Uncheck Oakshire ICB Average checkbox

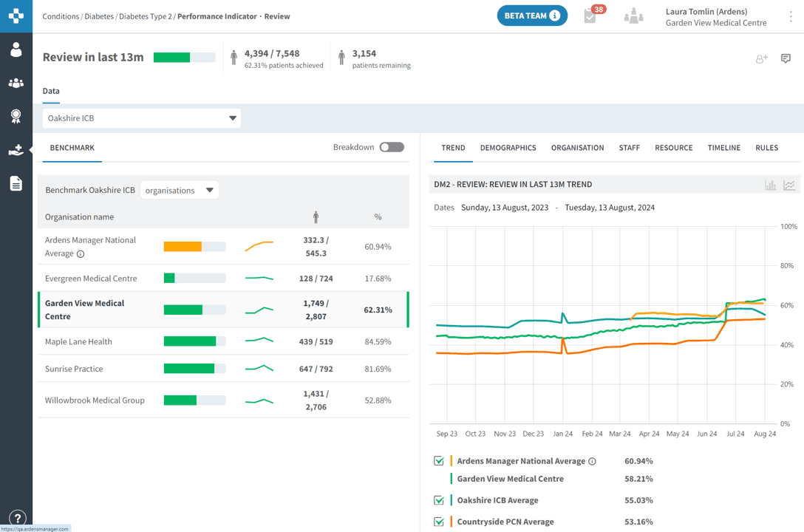point(439,500)
